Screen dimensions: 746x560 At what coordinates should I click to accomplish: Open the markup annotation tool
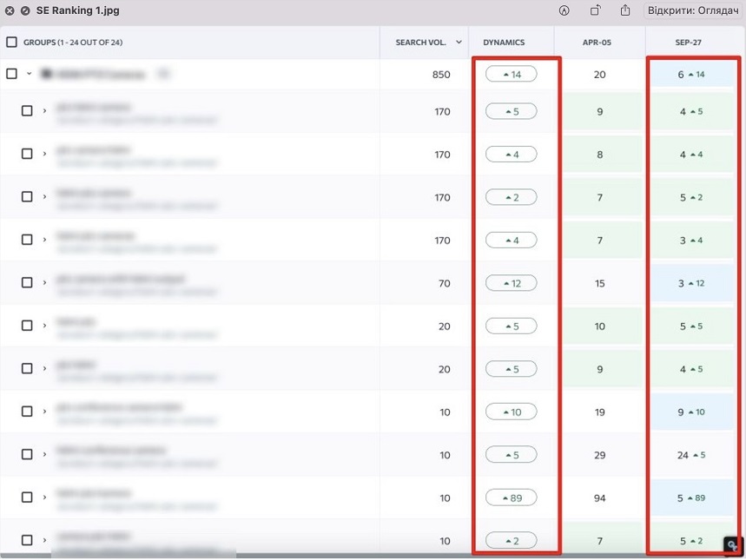(564, 11)
